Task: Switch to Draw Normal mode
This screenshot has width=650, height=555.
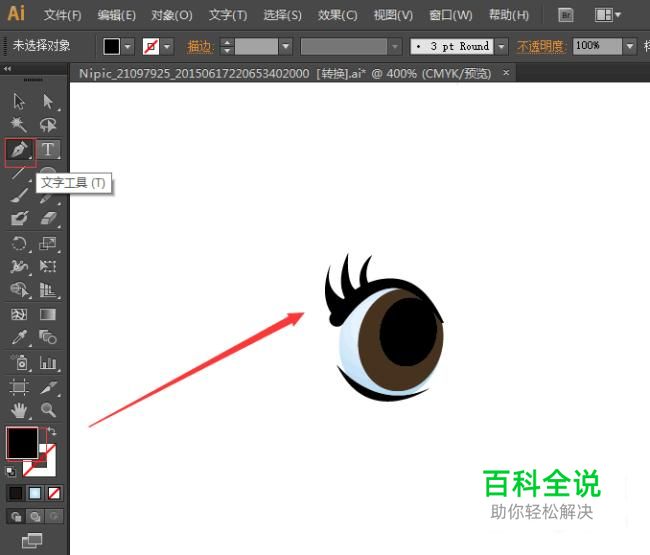Action: 16,516
